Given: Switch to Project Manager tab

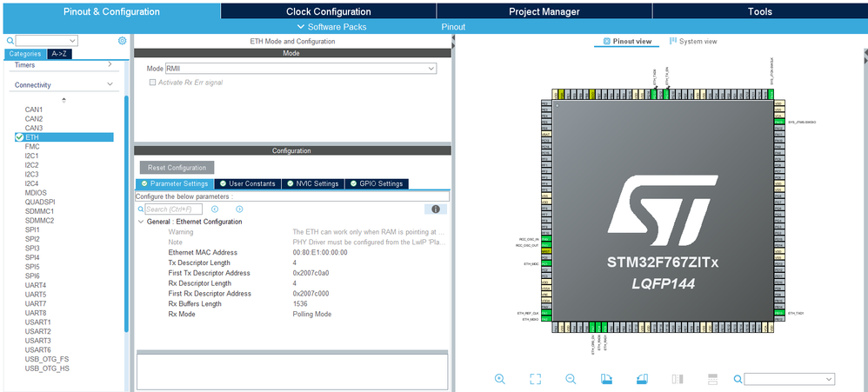Looking at the screenshot, I should pyautogui.click(x=544, y=11).
